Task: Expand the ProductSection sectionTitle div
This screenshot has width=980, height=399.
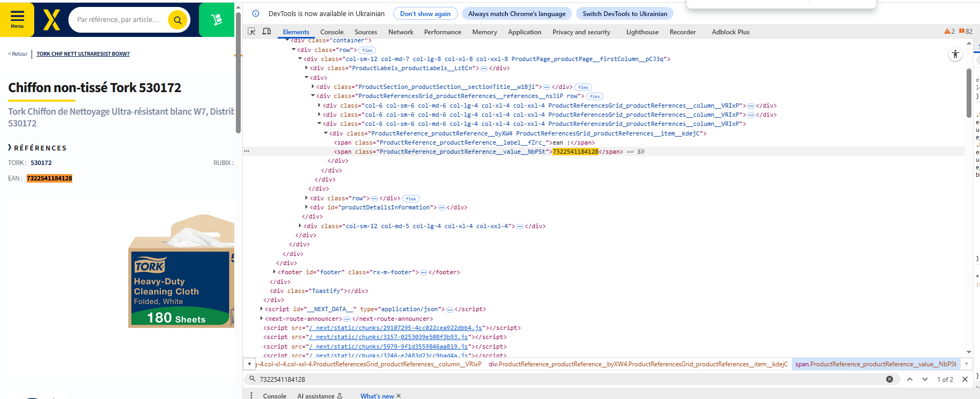Action: click(x=313, y=87)
